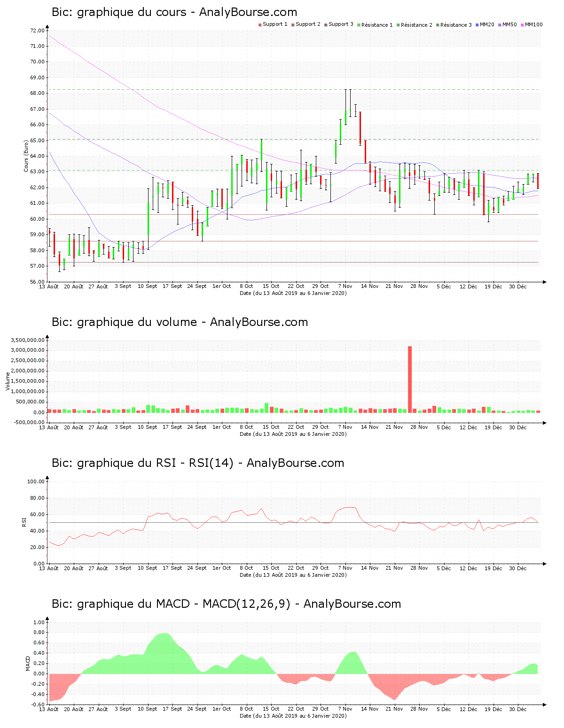Select the MM100 legend label
Image resolution: width=564 pixels, height=728 pixels.
tap(533, 24)
